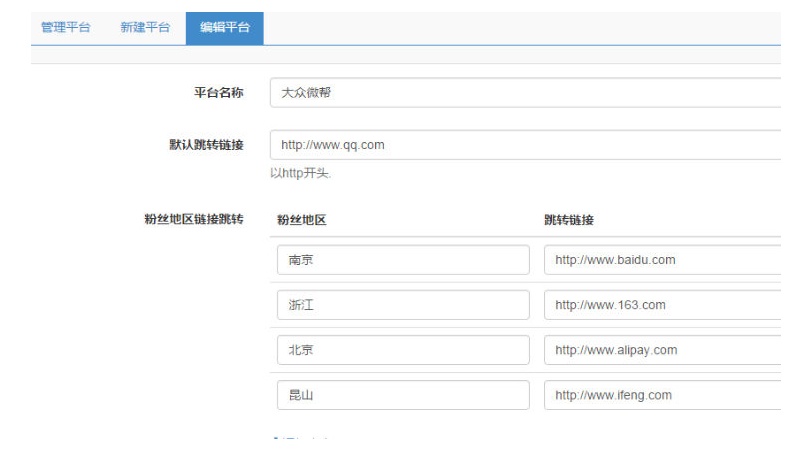812x451 pixels.
Task: Click the 粉丝地区链接跳转 label
Action: (194, 219)
